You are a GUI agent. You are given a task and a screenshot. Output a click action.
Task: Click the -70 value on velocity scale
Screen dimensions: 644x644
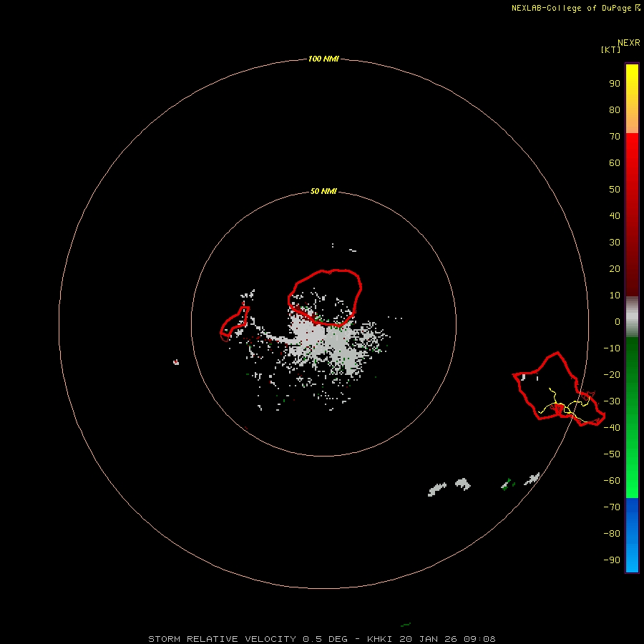pos(612,507)
